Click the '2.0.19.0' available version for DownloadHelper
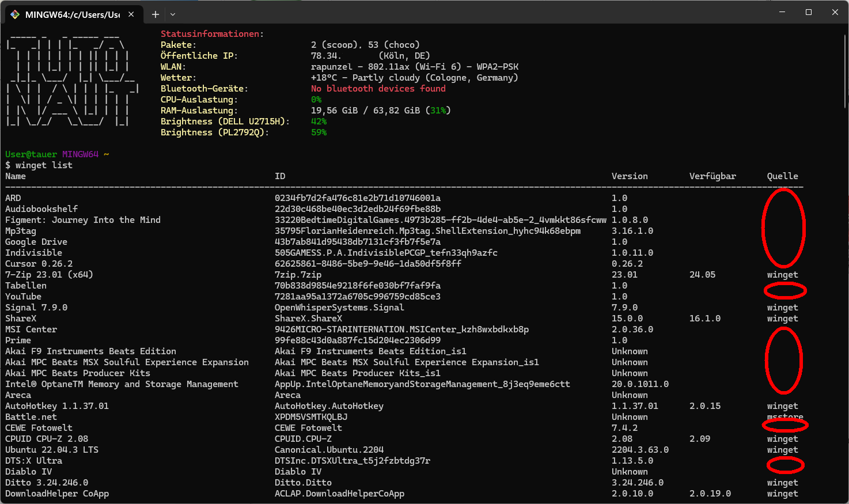The image size is (849, 504). (710, 494)
